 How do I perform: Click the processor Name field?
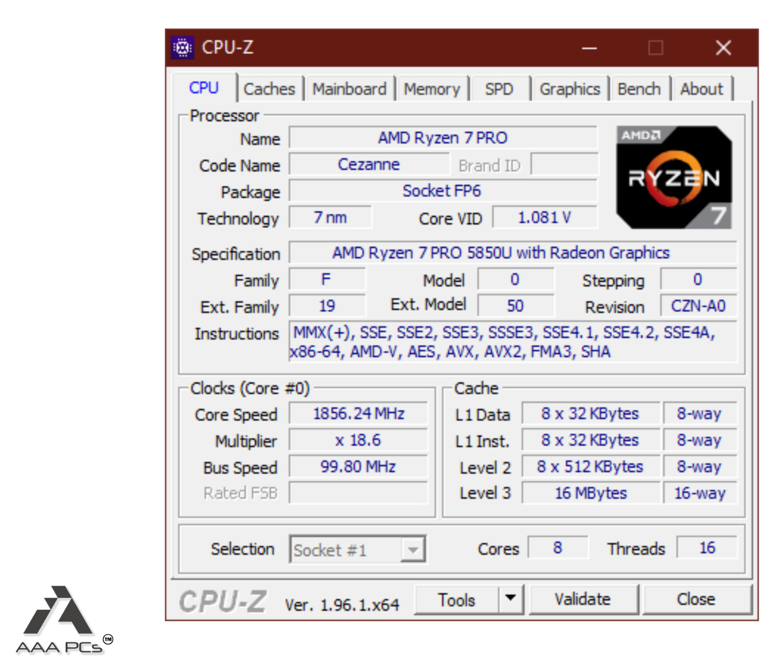click(443, 138)
